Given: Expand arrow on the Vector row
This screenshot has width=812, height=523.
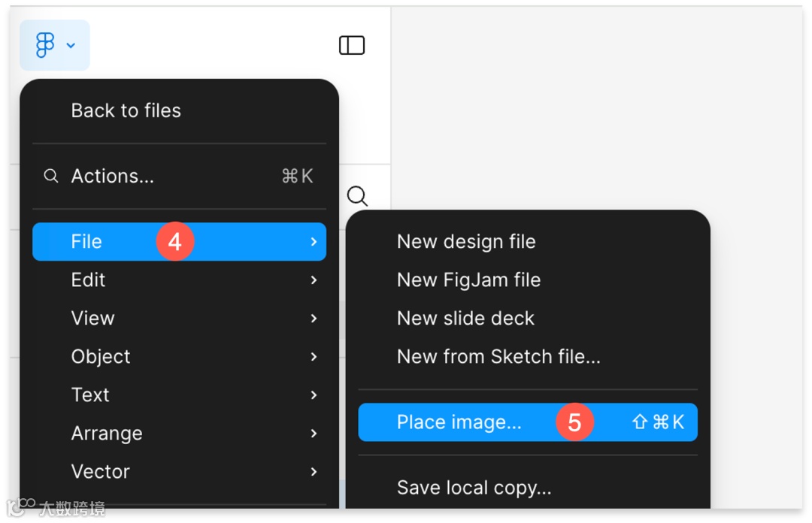Looking at the screenshot, I should click(x=314, y=472).
